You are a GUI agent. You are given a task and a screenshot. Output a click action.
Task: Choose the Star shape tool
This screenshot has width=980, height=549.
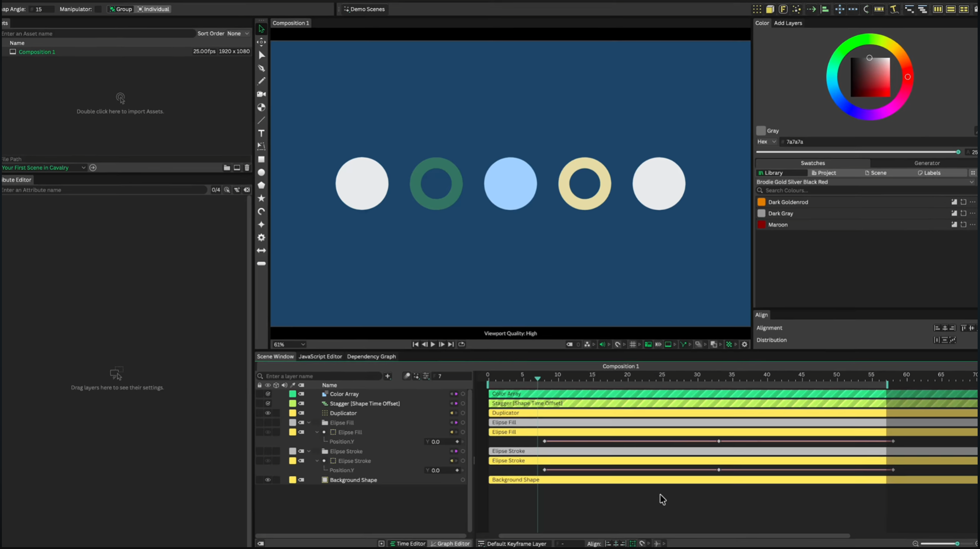pos(261,198)
